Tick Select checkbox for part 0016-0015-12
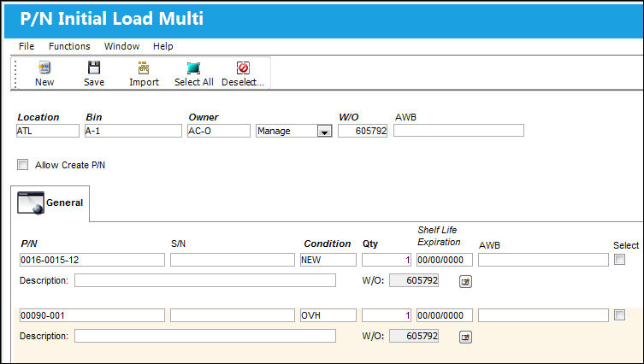Viewport: 644px width, 364px height. [619, 260]
